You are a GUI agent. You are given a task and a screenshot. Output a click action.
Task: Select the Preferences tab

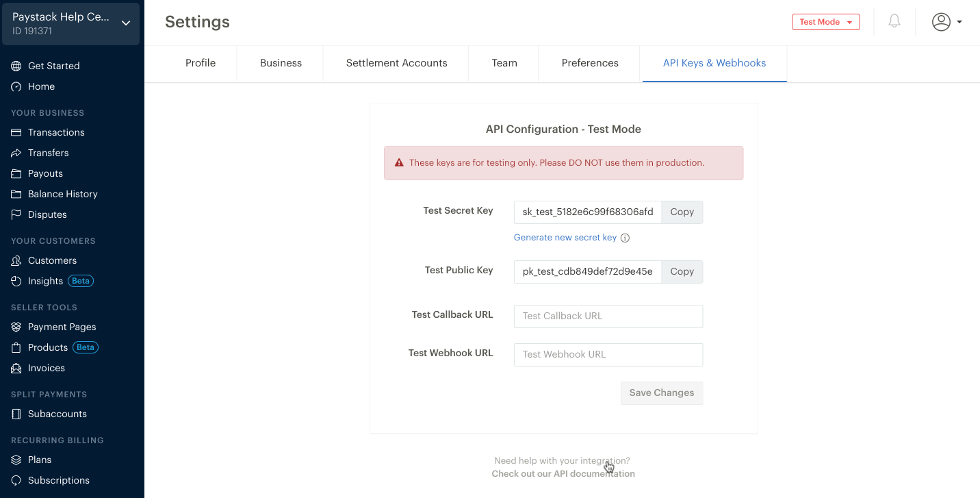(590, 63)
